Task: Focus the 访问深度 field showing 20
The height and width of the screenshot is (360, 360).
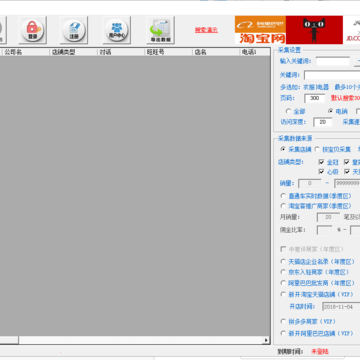Action: [x=323, y=122]
